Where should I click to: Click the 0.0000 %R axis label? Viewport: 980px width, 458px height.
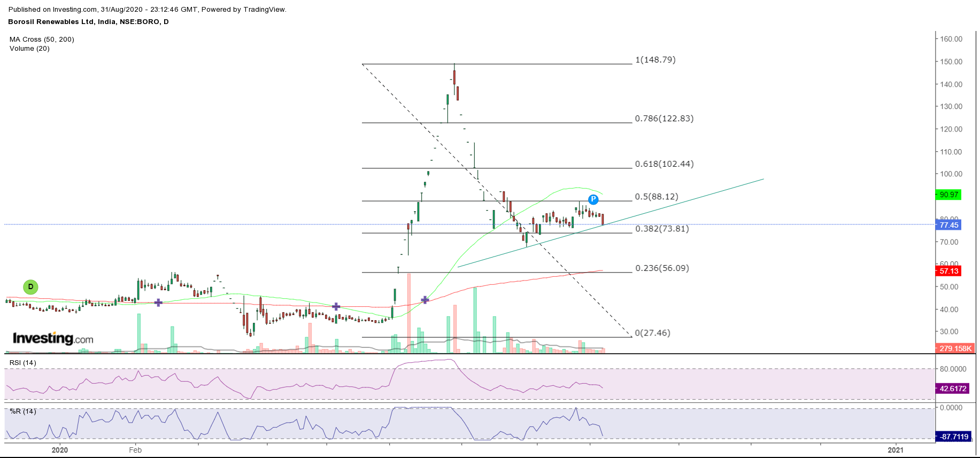coord(951,408)
